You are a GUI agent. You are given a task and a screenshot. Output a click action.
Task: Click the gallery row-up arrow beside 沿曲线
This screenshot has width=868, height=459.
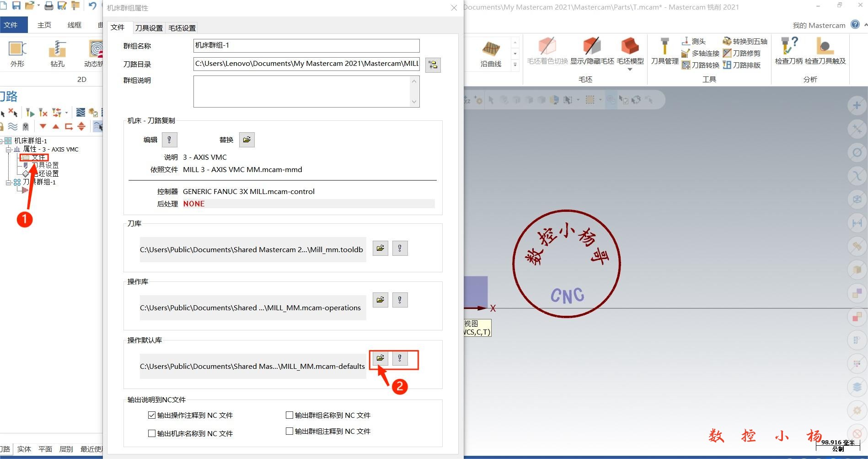click(x=515, y=43)
